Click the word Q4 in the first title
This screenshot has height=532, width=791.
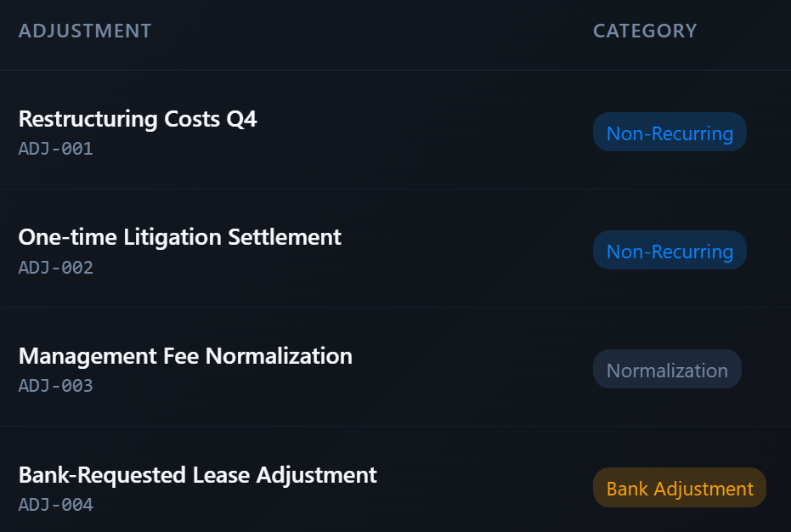coord(241,119)
